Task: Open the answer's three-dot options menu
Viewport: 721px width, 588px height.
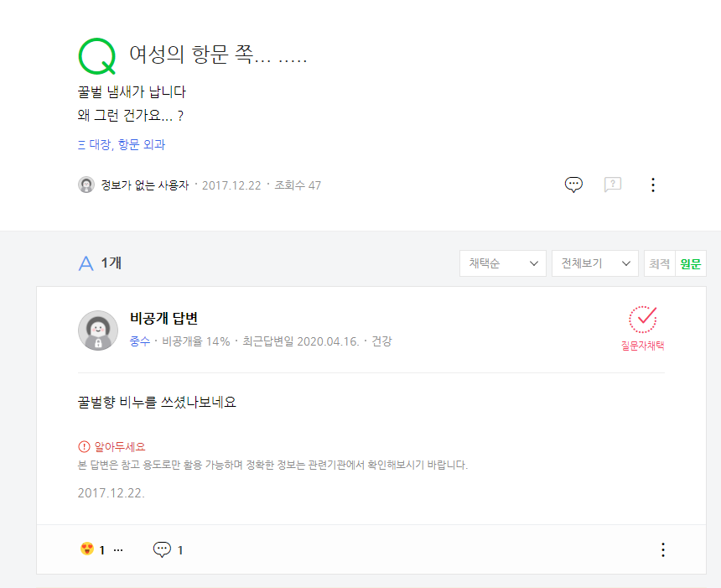Action: point(662,549)
